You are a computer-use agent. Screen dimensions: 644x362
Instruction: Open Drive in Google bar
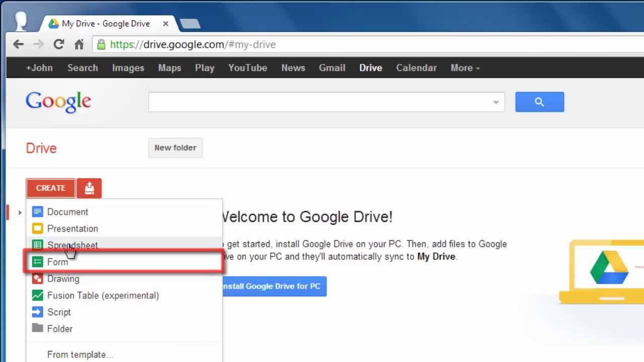371,68
